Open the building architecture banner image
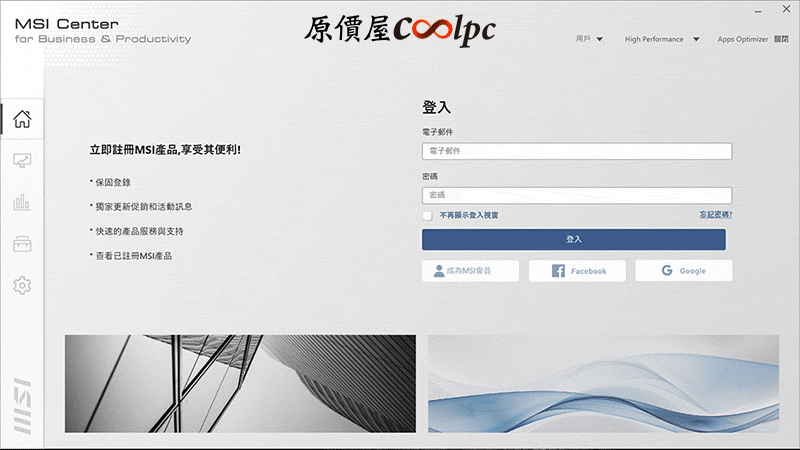 tap(240, 384)
